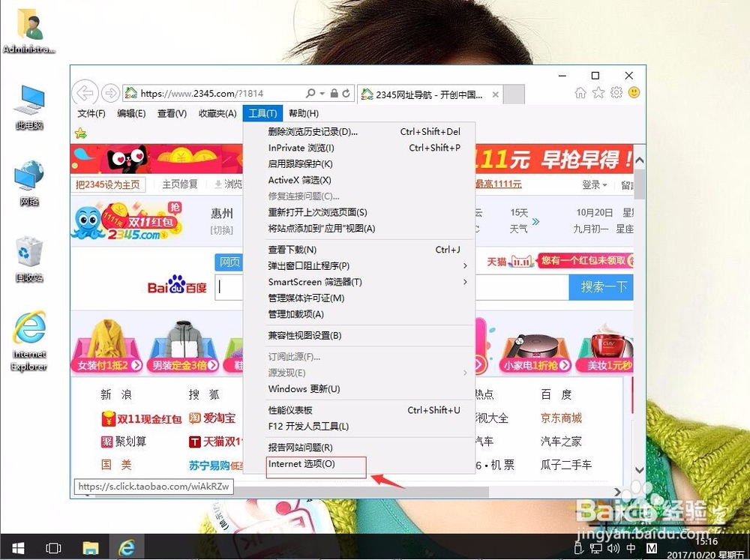This screenshot has height=560, width=750.
Task: Open the 文件(F) menu
Action: coord(91,113)
